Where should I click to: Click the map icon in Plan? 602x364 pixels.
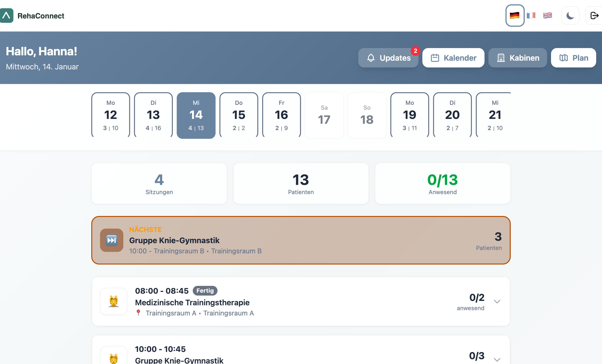coord(564,58)
